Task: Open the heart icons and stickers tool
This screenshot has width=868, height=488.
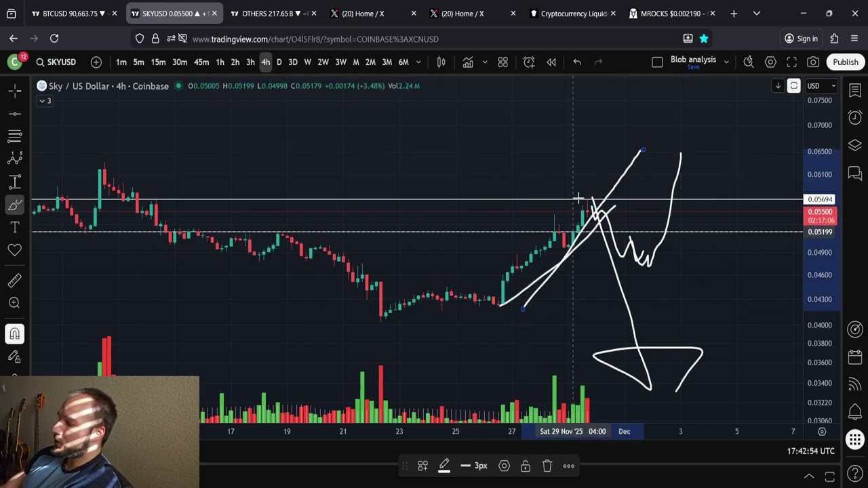Action: click(14, 250)
